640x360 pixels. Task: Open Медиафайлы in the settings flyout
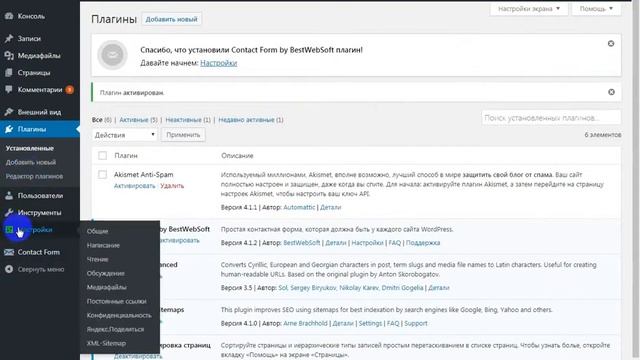[107, 287]
